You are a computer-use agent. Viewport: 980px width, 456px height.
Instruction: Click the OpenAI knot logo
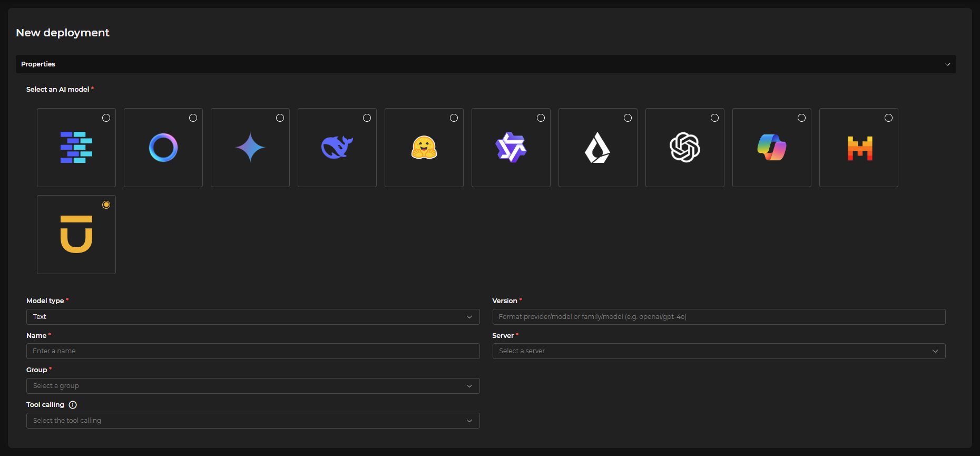tap(685, 148)
